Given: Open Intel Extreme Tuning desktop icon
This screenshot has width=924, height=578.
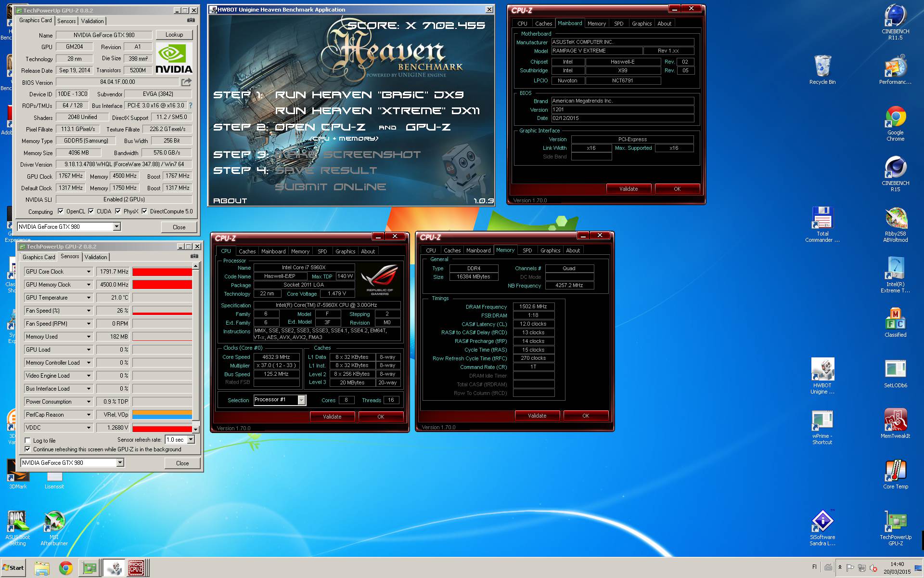Looking at the screenshot, I should (895, 276).
